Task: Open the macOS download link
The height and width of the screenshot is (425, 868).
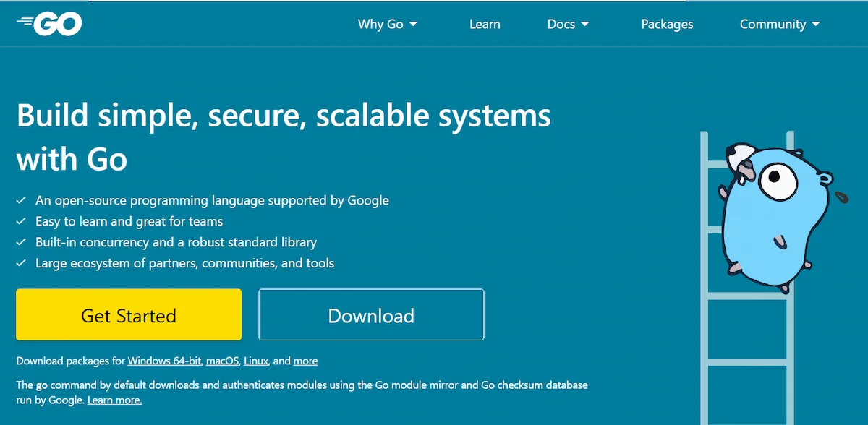Action: point(222,361)
